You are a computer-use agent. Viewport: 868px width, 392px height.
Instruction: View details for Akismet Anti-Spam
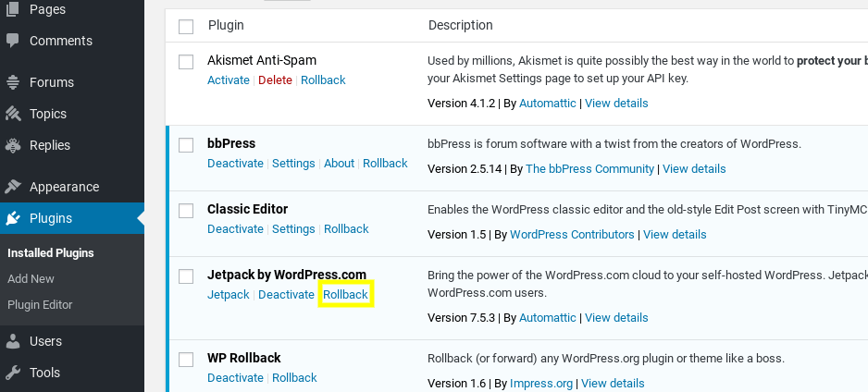[x=616, y=104]
